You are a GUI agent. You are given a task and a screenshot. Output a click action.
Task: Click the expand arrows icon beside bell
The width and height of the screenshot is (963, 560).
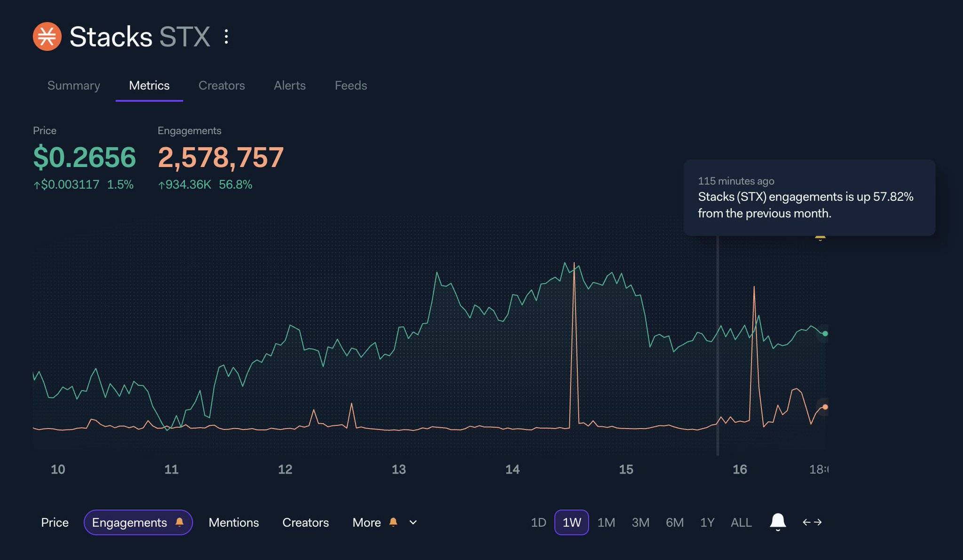click(x=812, y=522)
